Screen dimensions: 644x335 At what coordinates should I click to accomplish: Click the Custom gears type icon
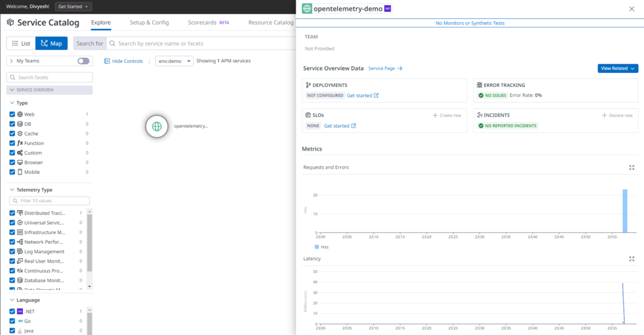tap(19, 152)
